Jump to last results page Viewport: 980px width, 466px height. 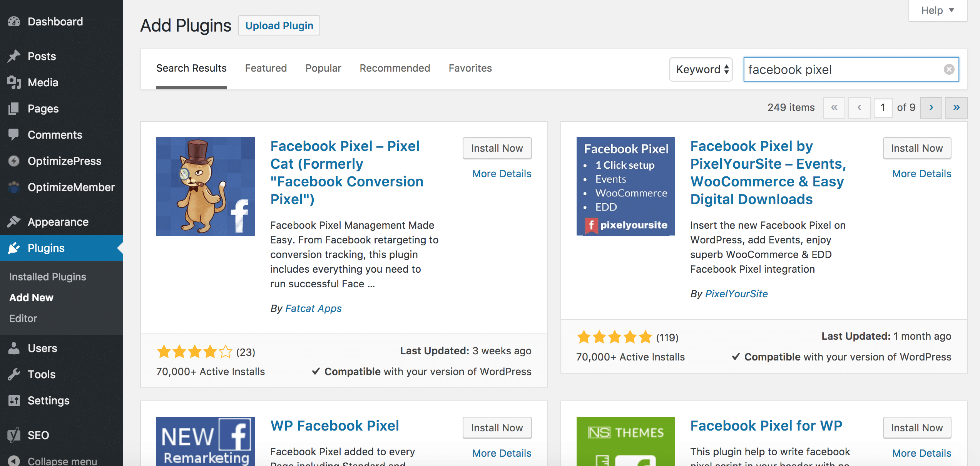[957, 107]
